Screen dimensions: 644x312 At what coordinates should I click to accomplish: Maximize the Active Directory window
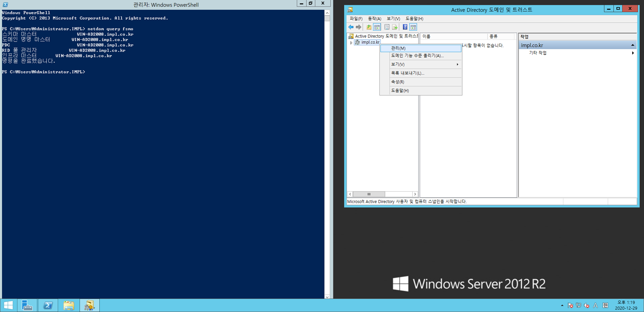(618, 8)
